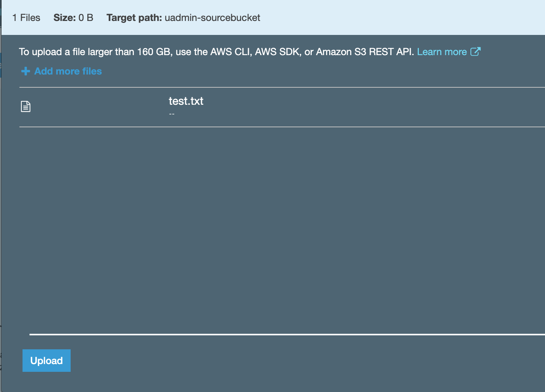Select the uadmin-sourcebucket path text
This screenshot has height=392, width=545.
212,18
